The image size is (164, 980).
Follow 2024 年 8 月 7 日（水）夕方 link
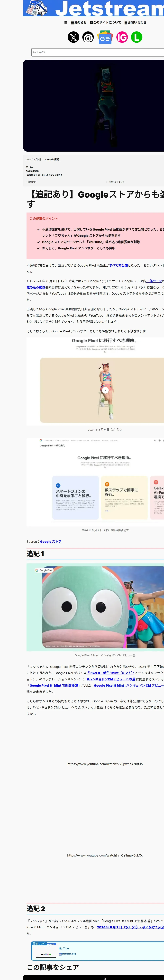pyautogui.click(x=130, y=927)
